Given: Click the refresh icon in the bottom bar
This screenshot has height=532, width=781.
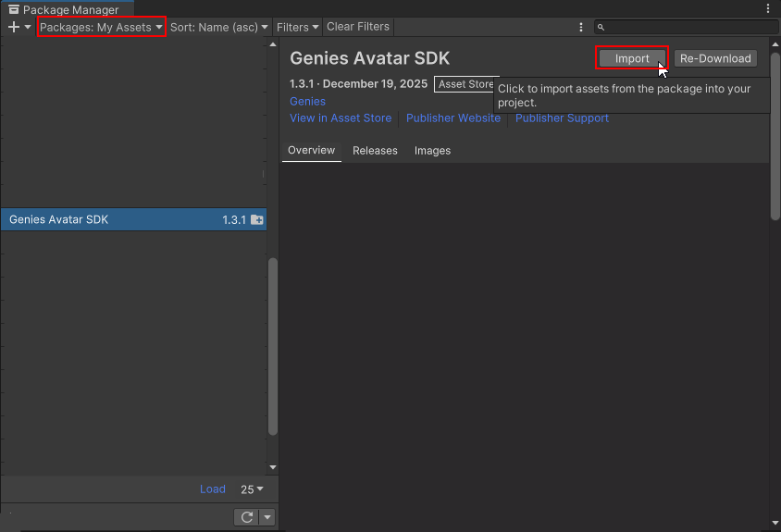Looking at the screenshot, I should (246, 517).
